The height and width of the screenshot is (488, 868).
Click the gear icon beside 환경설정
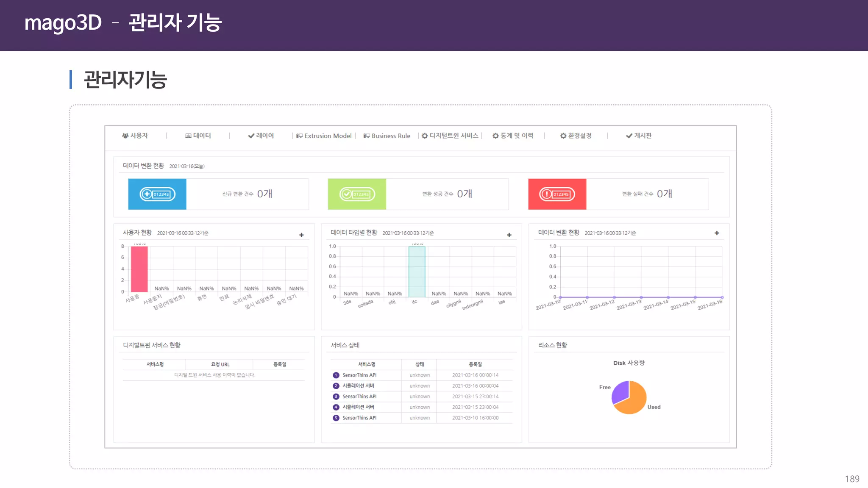coord(563,136)
